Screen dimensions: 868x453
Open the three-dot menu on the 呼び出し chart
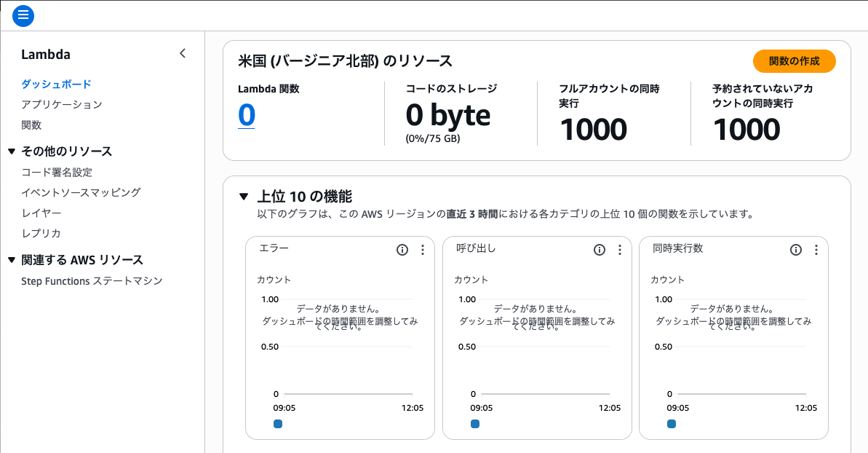(x=619, y=249)
